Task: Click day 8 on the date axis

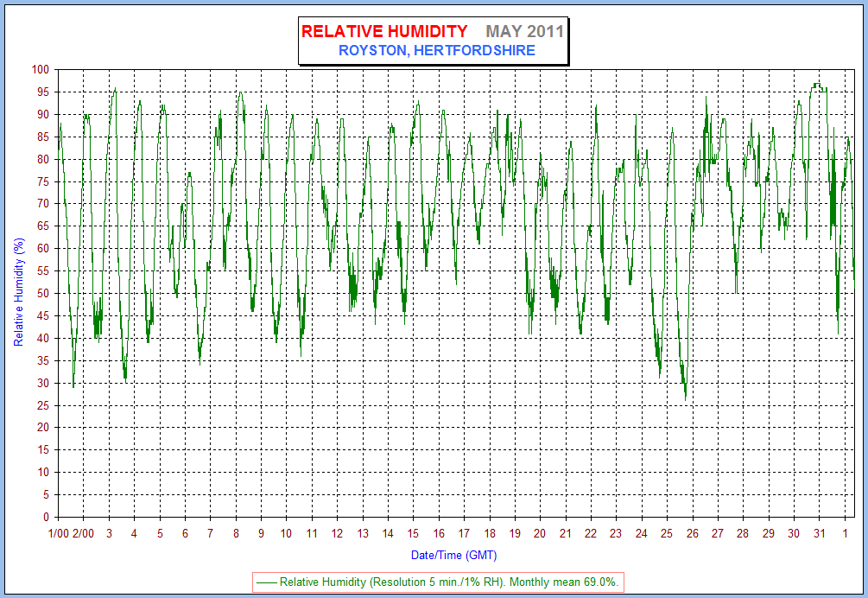Action: pyautogui.click(x=235, y=533)
